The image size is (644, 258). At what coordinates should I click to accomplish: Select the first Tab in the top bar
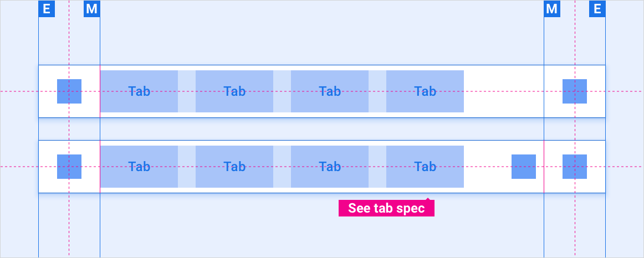point(139,91)
